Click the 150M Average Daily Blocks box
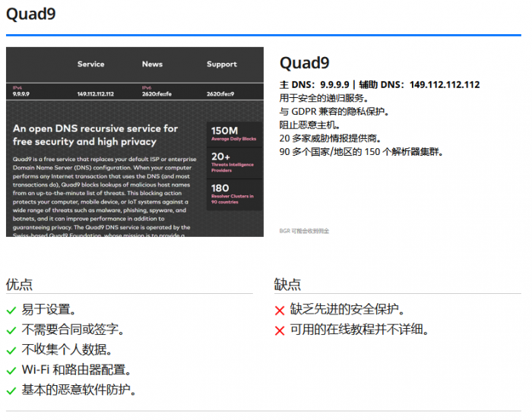 pos(235,134)
